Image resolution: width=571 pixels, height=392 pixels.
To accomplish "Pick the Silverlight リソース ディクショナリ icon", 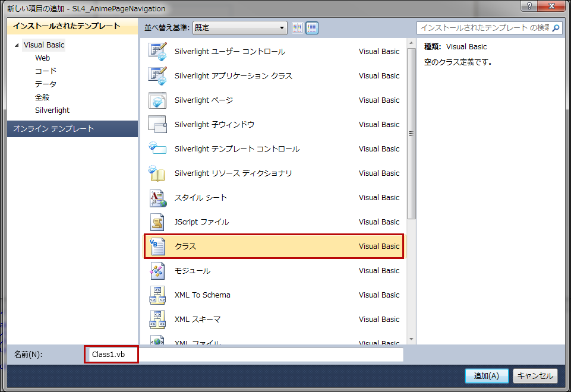I will tap(157, 173).
